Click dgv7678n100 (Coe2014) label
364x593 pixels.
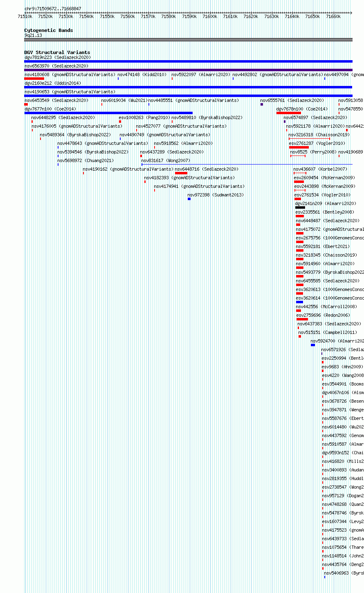click(302, 109)
